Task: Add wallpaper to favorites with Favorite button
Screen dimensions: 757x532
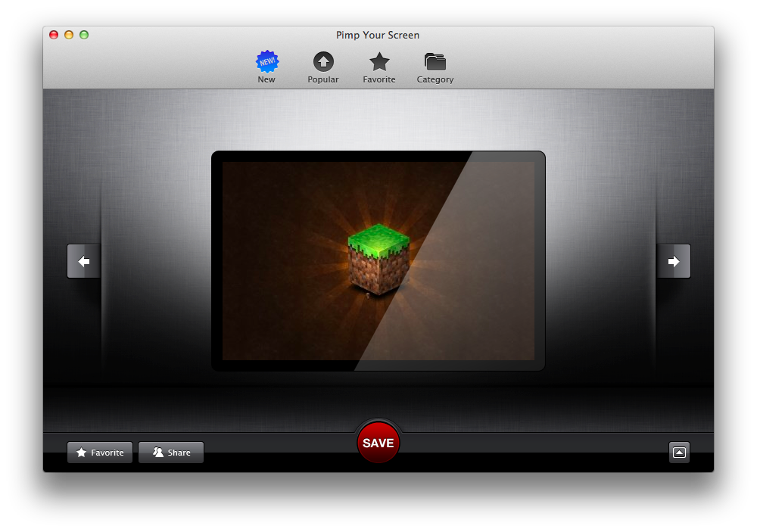Action: click(100, 453)
